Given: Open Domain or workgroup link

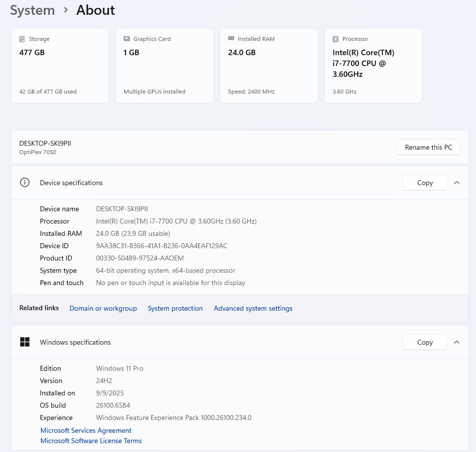Looking at the screenshot, I should pyautogui.click(x=103, y=308).
